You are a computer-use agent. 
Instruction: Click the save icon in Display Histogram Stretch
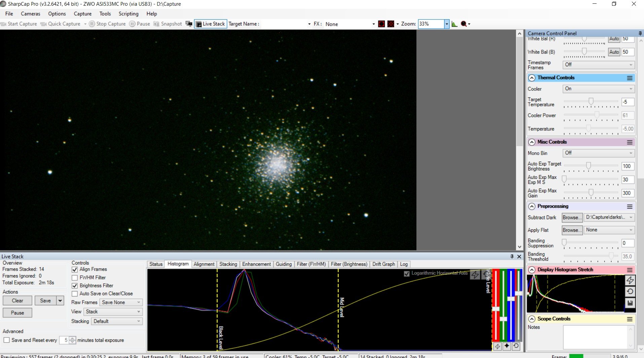(630, 303)
